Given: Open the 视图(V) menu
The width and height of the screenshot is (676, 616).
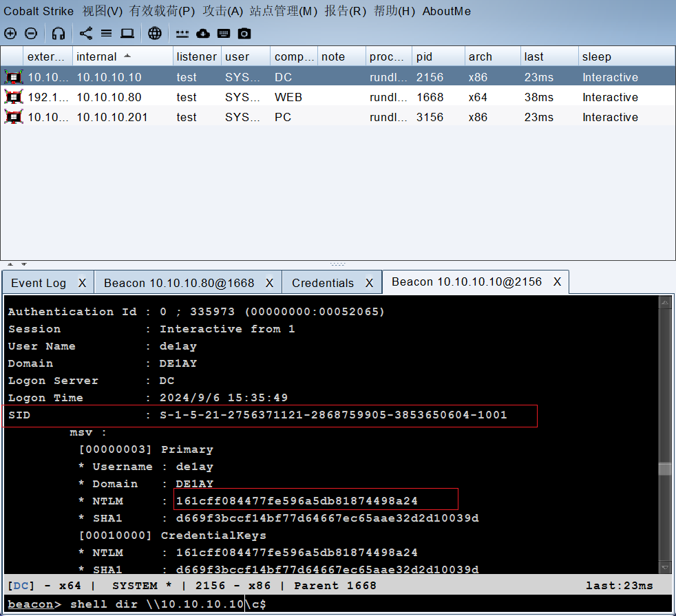Looking at the screenshot, I should (103, 11).
